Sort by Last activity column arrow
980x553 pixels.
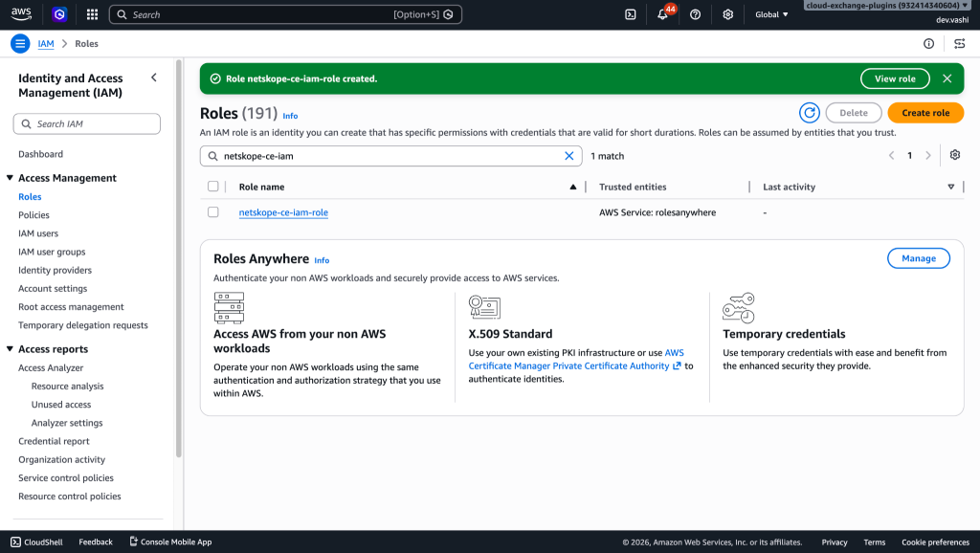click(x=950, y=187)
